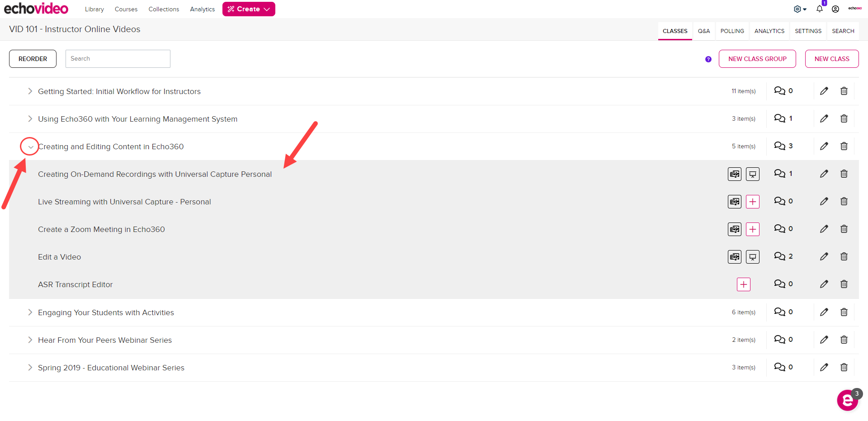The width and height of the screenshot is (868, 421).
Task: Open the settings gear menu
Action: point(800,9)
